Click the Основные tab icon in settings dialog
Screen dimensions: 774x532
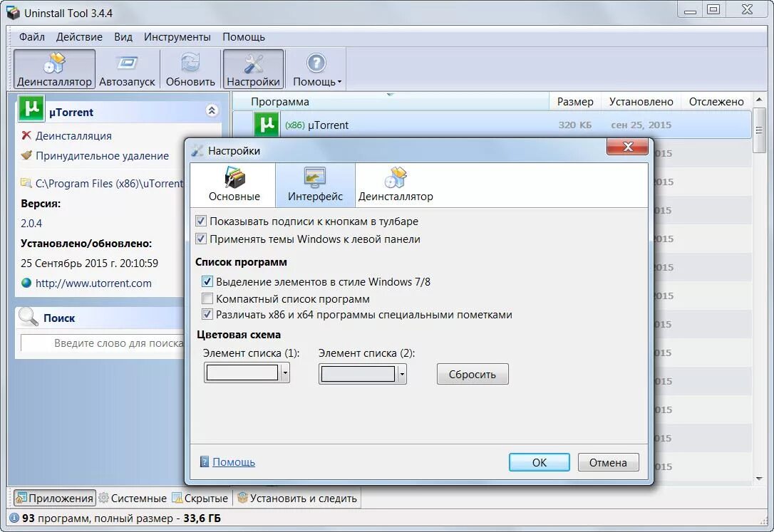coord(234,177)
